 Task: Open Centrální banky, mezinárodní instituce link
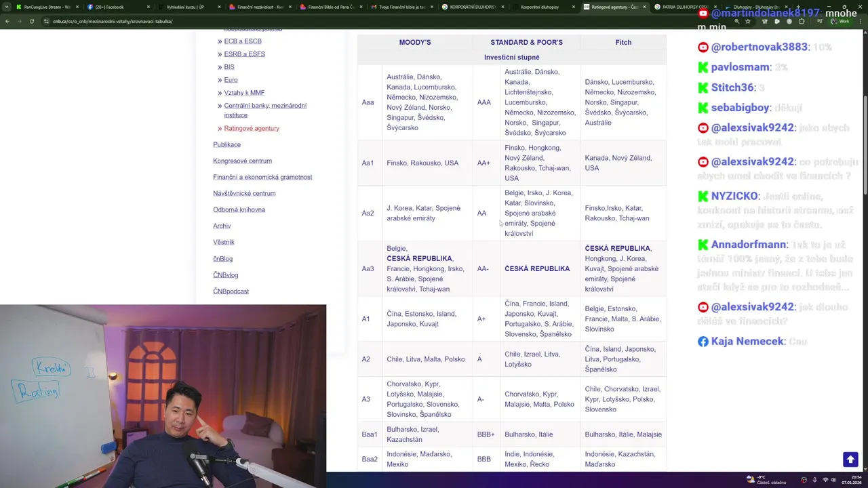click(265, 110)
